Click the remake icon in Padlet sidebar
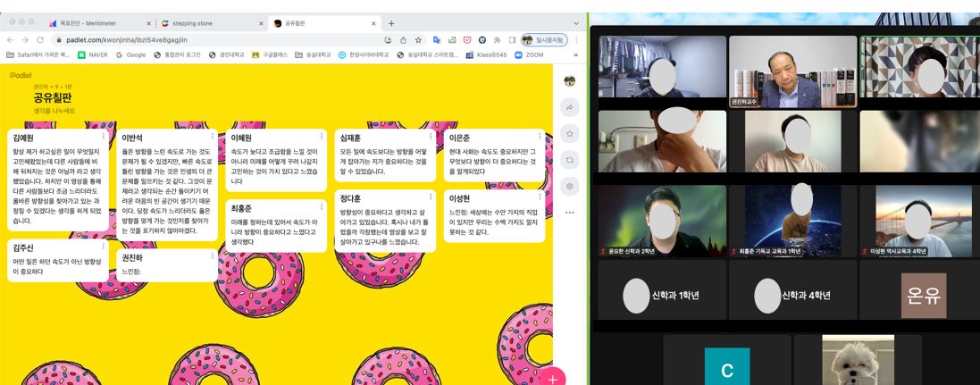Screen dimensions: 980x385 click(x=569, y=160)
